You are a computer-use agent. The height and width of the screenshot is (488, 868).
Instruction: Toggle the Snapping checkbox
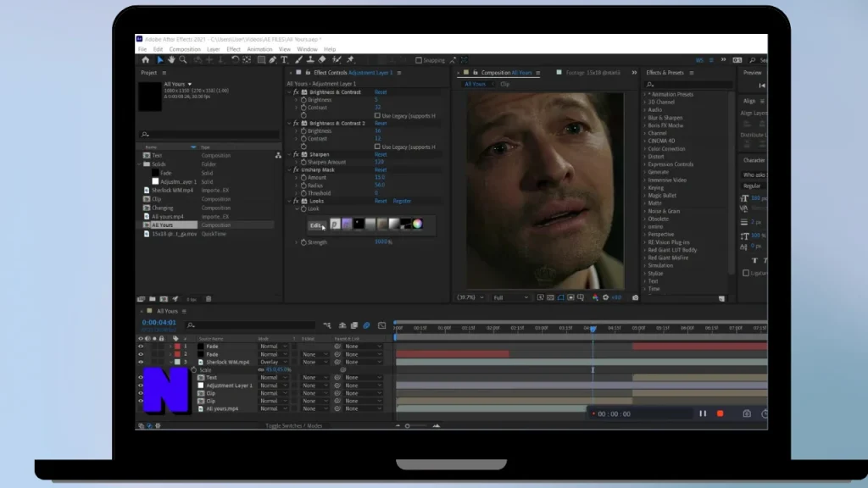[x=419, y=60]
